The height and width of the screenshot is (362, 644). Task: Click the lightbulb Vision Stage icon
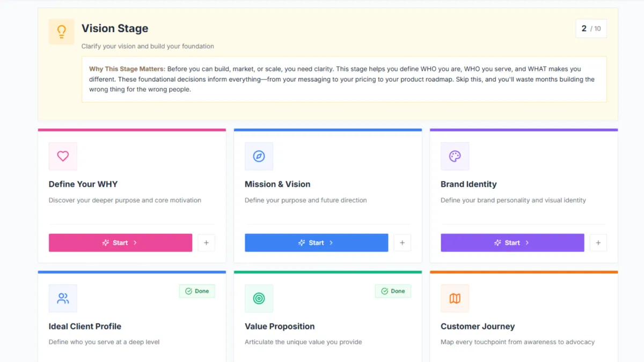click(x=62, y=32)
